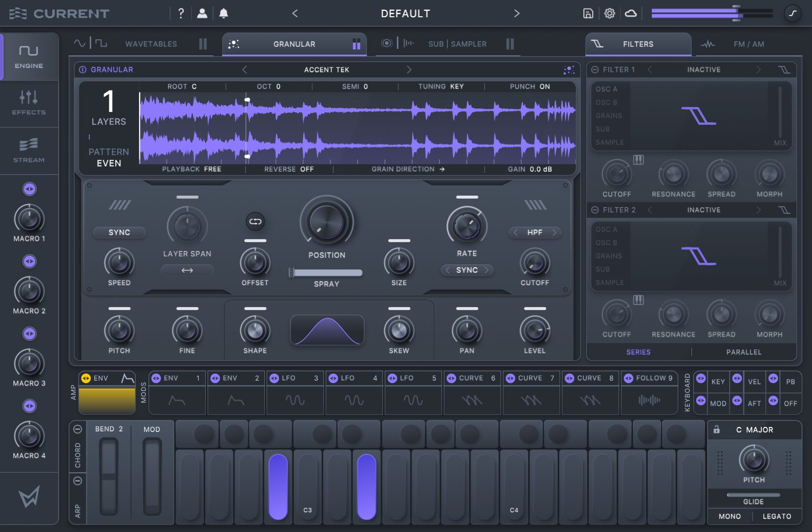Click left arrow of HPF selector
812x532 pixels.
click(516, 232)
